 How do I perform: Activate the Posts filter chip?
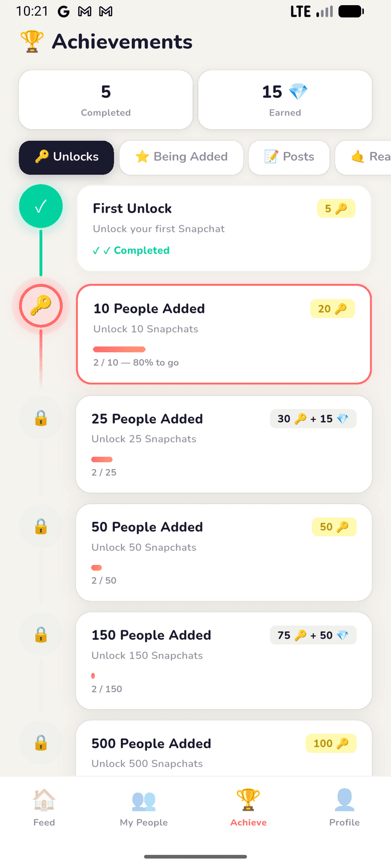[289, 157]
